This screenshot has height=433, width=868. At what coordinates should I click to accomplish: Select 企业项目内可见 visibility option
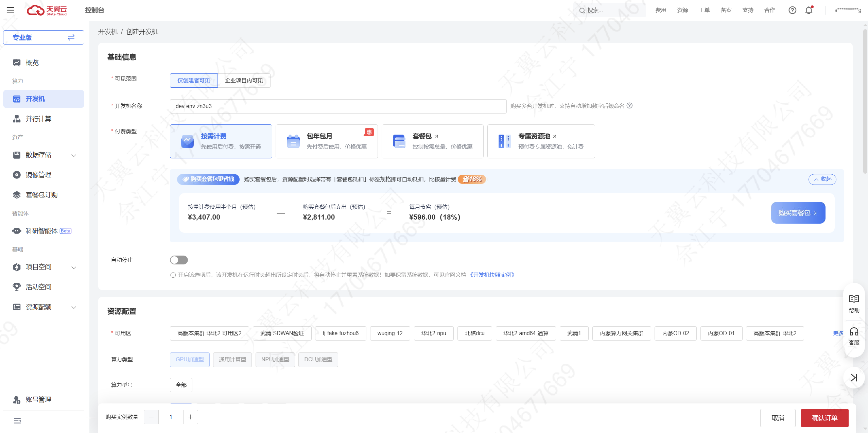pos(244,81)
